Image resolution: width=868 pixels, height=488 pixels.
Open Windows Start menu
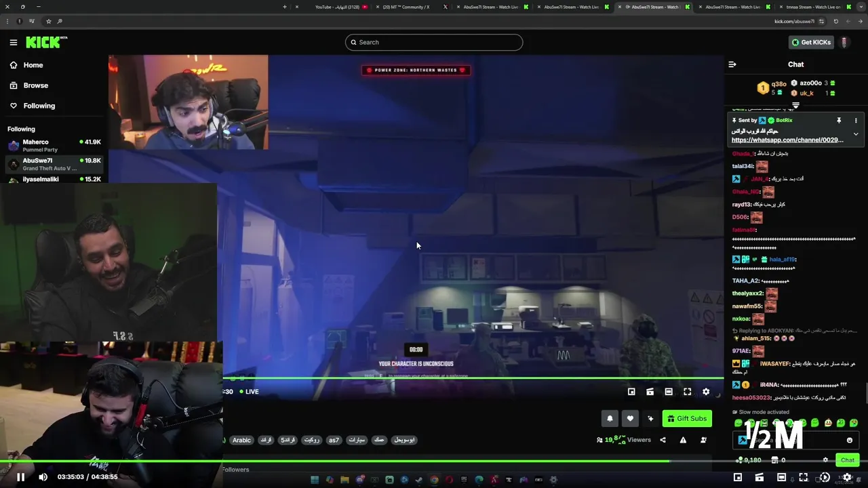[315, 480]
